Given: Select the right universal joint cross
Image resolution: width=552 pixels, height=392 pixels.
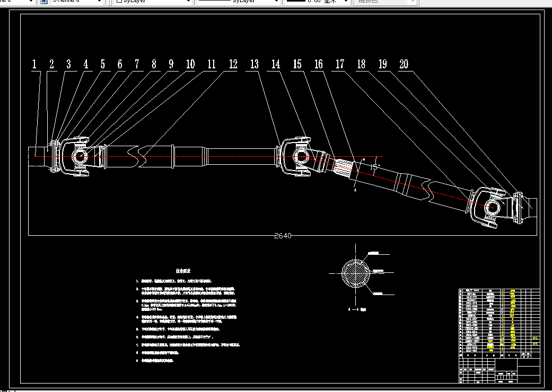Looking at the screenshot, I should [x=492, y=207].
